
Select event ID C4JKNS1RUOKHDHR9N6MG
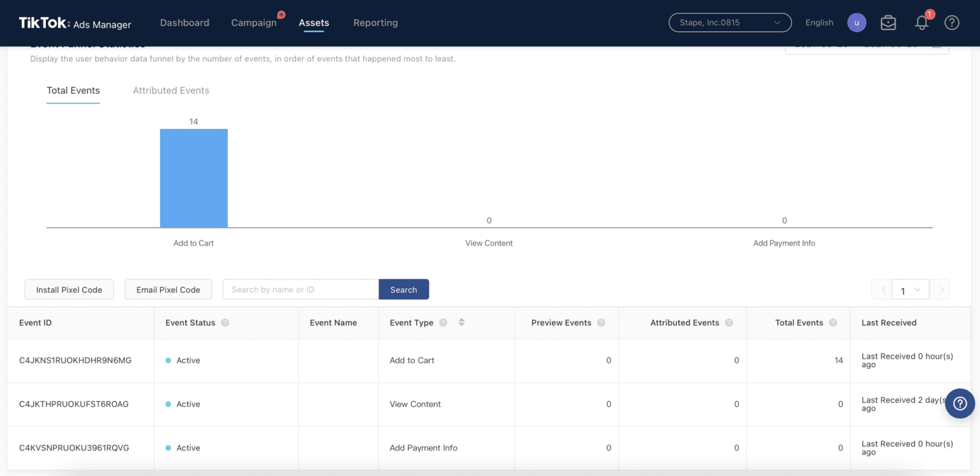coord(75,361)
